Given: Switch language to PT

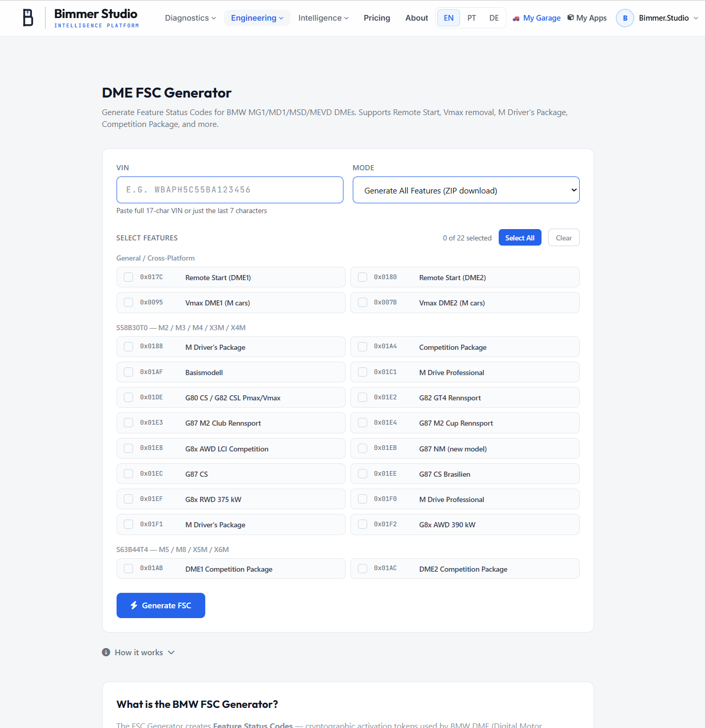Looking at the screenshot, I should [x=471, y=18].
